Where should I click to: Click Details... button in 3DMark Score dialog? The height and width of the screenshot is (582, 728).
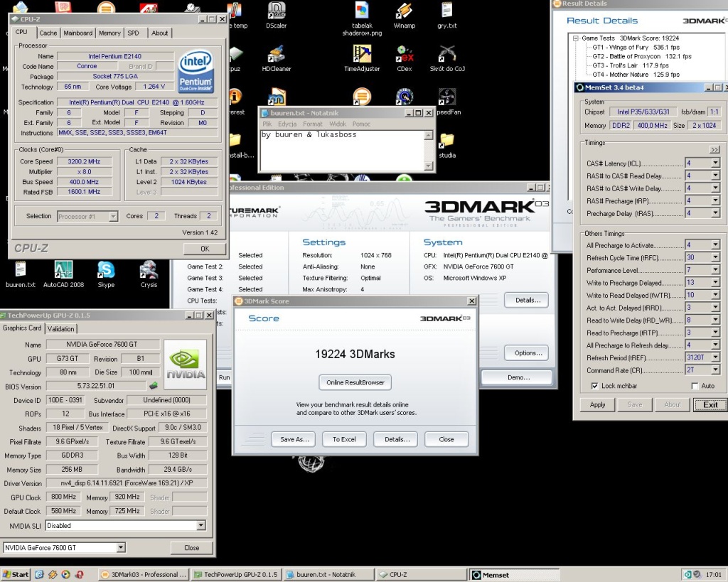397,439
